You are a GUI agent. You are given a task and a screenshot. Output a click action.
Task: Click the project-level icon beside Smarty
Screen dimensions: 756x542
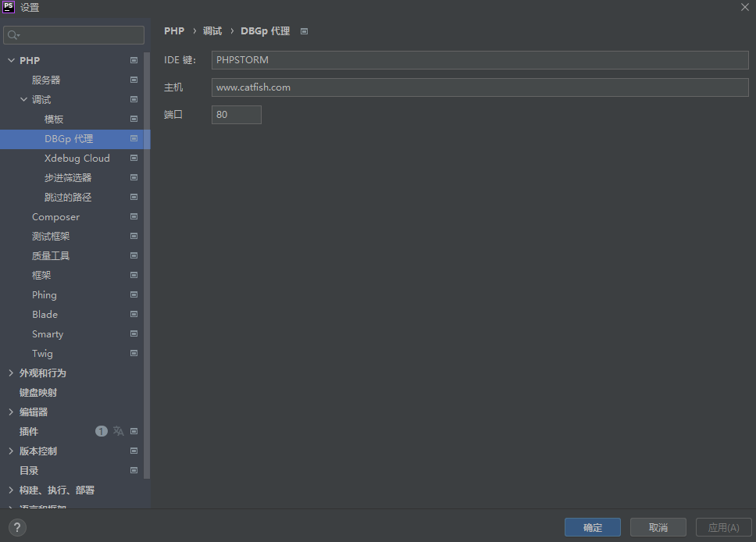134,333
